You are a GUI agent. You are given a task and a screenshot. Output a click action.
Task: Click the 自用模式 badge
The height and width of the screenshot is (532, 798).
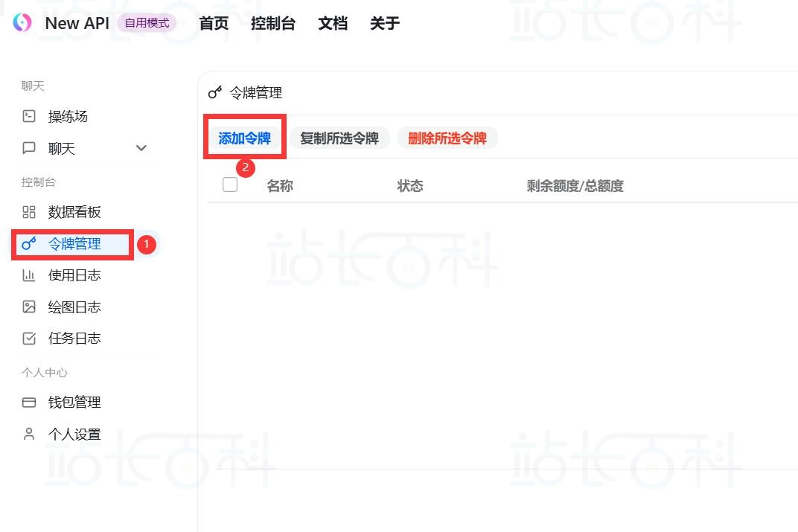pyautogui.click(x=147, y=23)
